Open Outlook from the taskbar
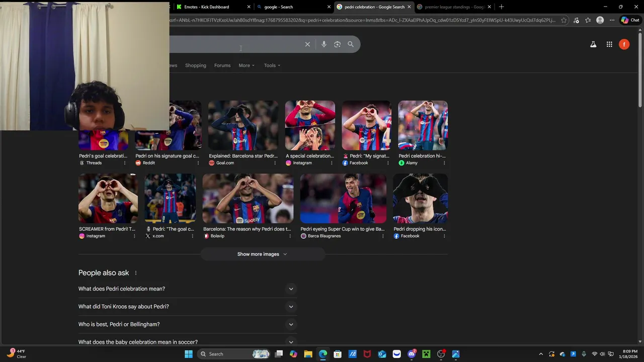The height and width of the screenshot is (362, 644). point(382,354)
